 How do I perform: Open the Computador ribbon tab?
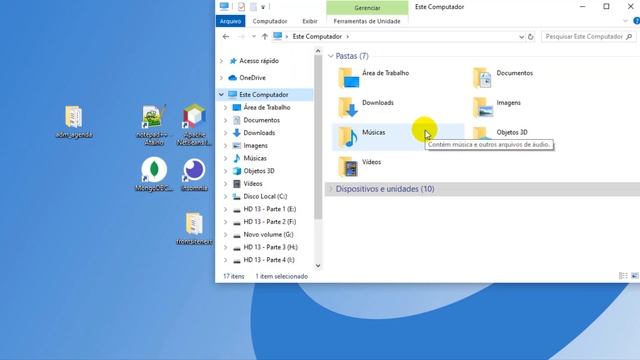tap(270, 21)
